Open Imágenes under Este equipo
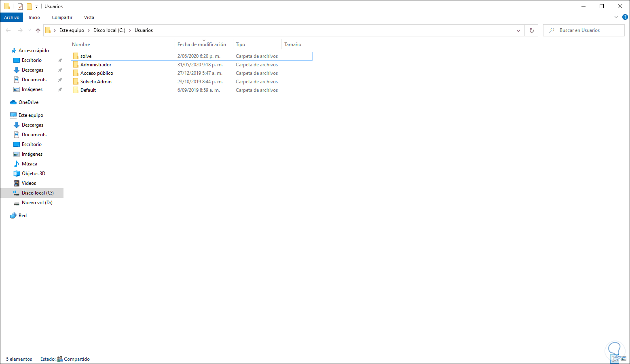 click(x=32, y=154)
